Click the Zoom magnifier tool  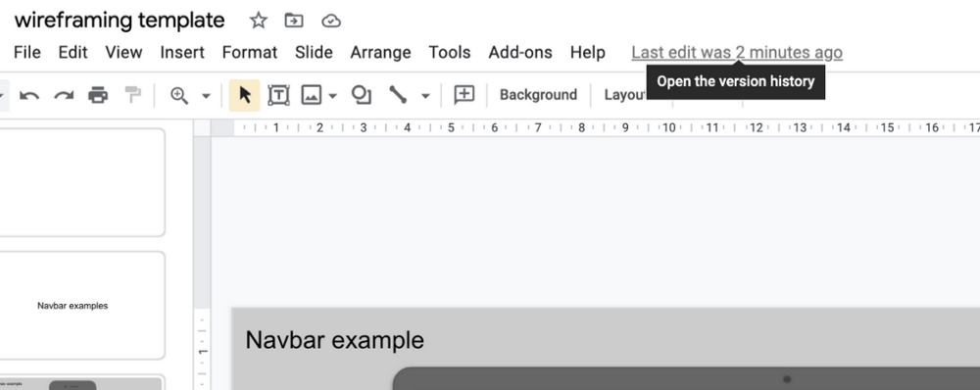tap(179, 96)
